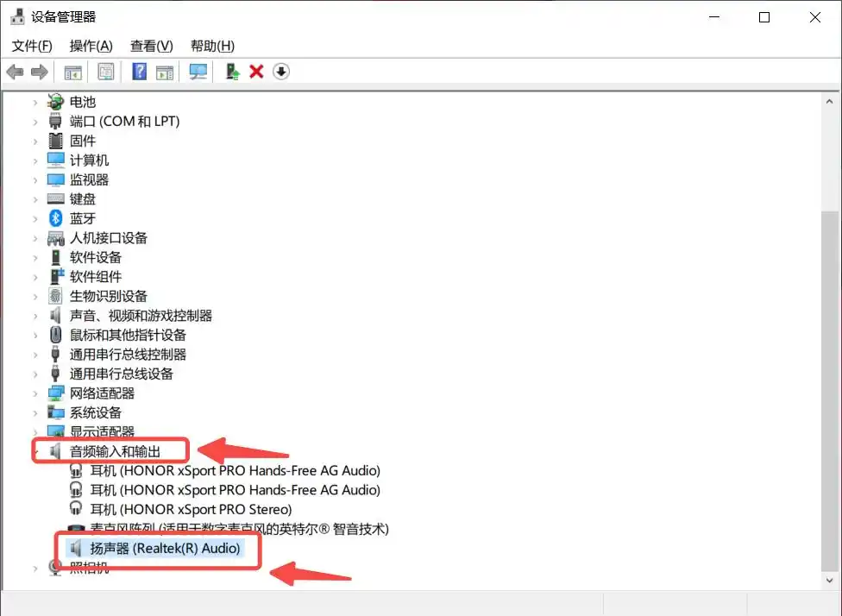This screenshot has height=616, width=842.
Task: Open the Properties toolbar icon
Action: point(105,72)
